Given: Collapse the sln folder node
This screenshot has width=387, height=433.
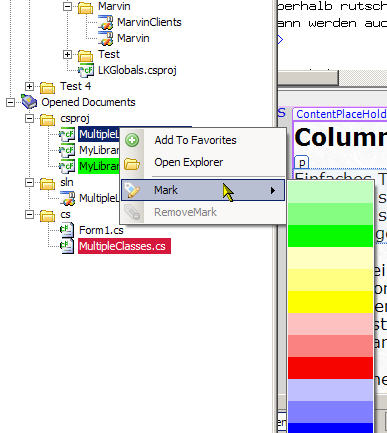Looking at the screenshot, I should [x=29, y=182].
